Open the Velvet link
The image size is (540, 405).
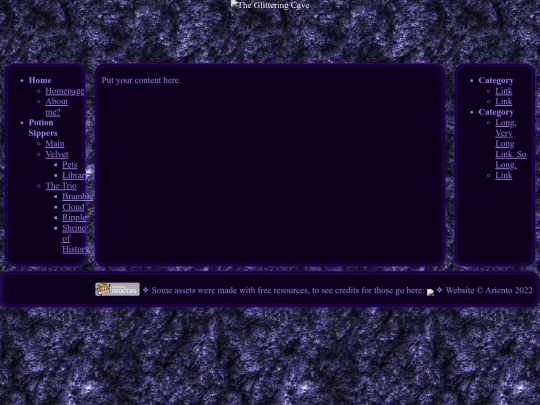coord(57,154)
